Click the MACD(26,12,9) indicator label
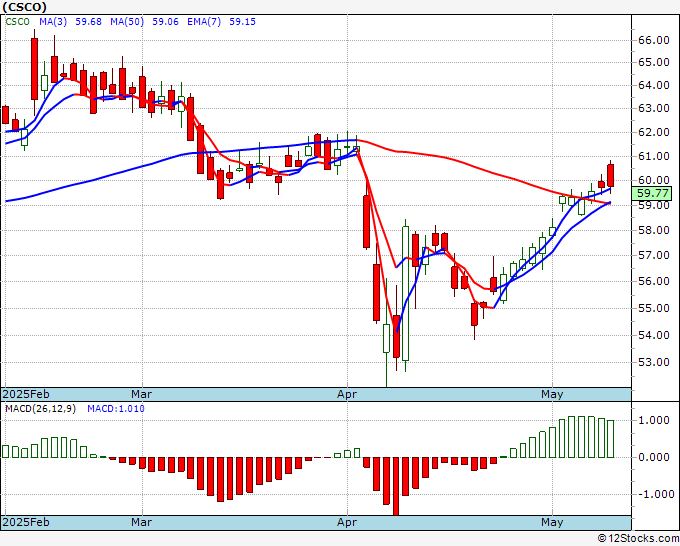 (40, 409)
